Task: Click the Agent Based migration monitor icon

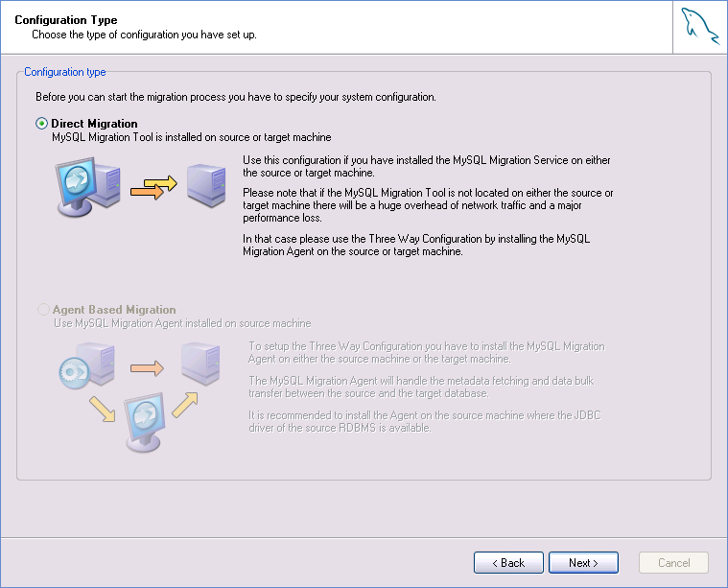Action: pyautogui.click(x=145, y=423)
